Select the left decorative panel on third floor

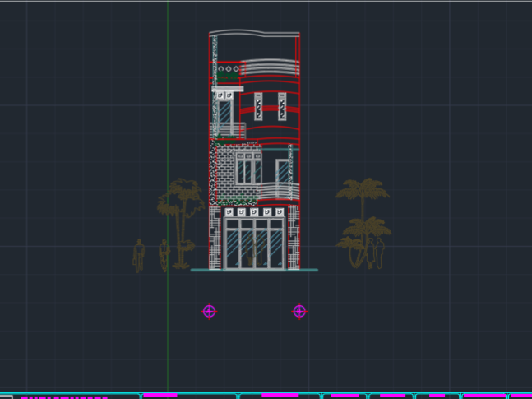257,107
